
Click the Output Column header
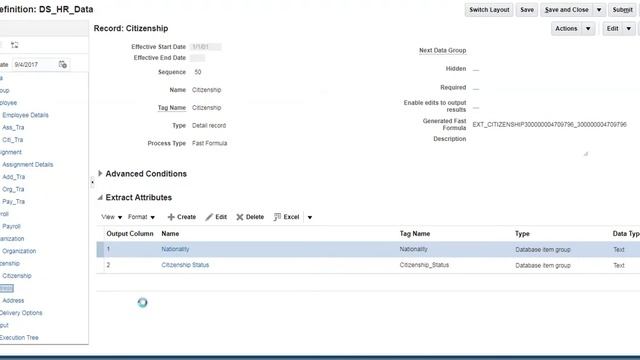coord(130,234)
